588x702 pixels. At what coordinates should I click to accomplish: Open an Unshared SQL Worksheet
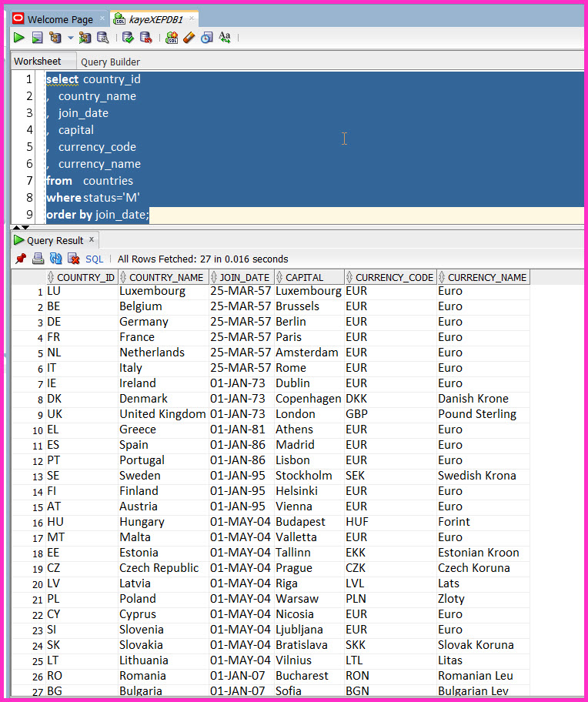[172, 38]
